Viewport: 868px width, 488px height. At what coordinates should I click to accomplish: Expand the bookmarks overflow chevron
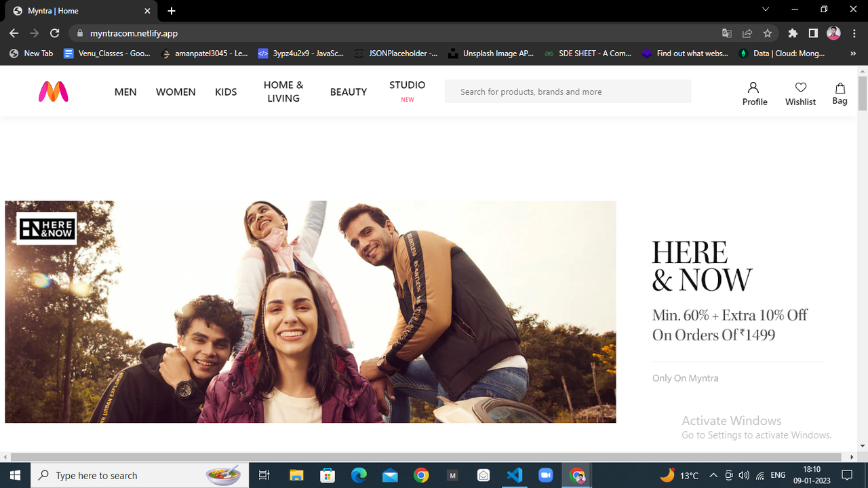[853, 53]
